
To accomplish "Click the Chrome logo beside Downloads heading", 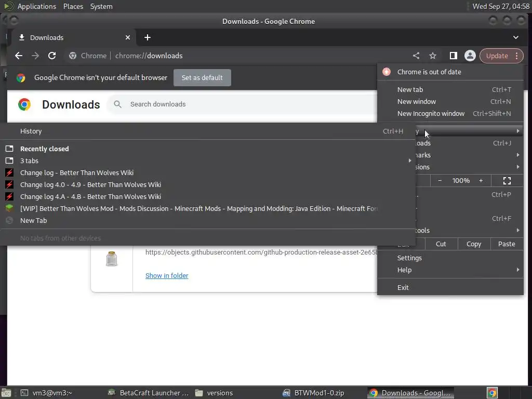I will click(x=24, y=104).
